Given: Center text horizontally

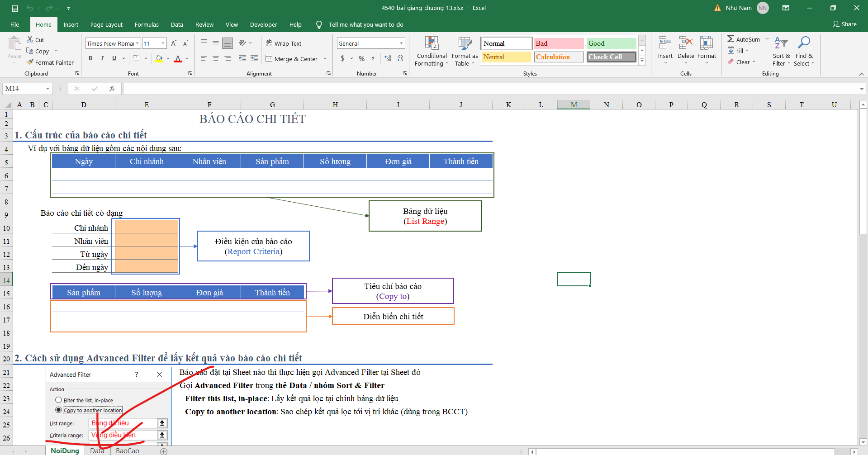Looking at the screenshot, I should tap(216, 58).
